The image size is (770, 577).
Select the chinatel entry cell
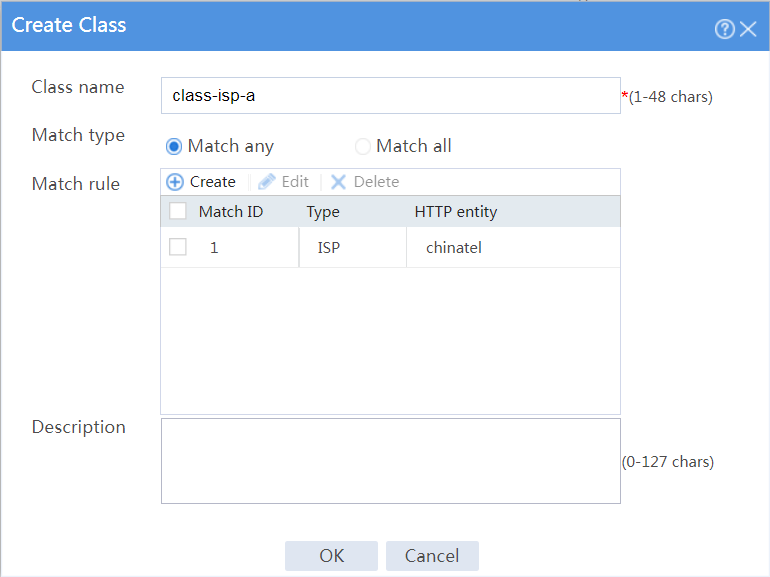click(x=513, y=247)
